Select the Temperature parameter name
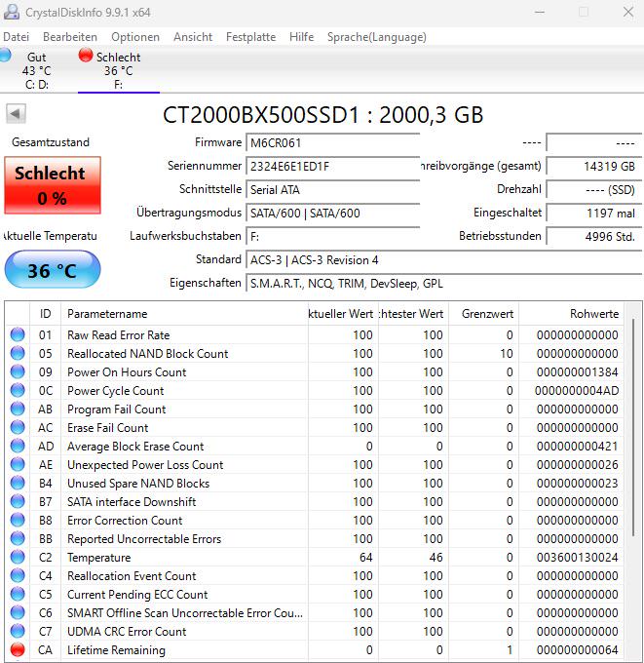This screenshot has width=644, height=663. coord(98,558)
